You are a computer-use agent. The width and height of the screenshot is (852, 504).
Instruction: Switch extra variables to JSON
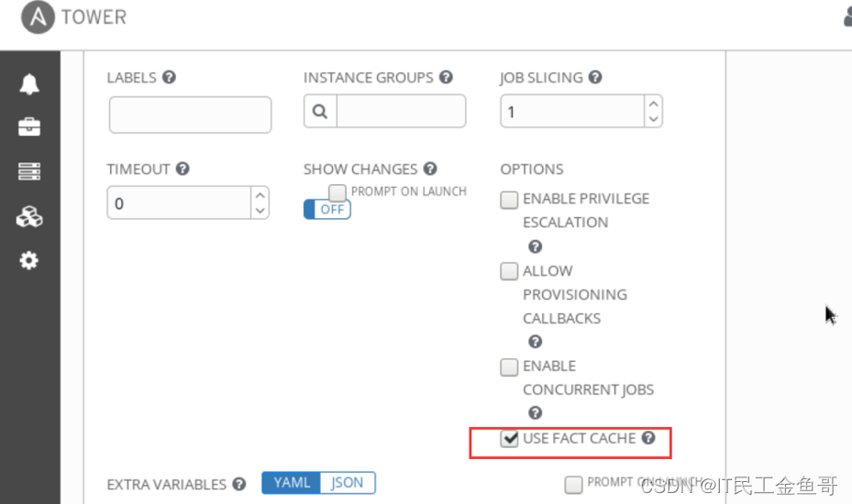348,483
